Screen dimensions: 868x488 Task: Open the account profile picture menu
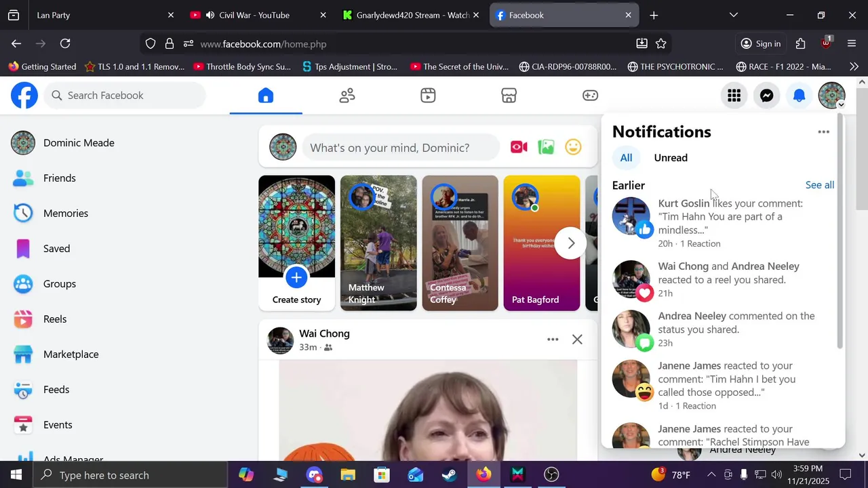(x=832, y=96)
